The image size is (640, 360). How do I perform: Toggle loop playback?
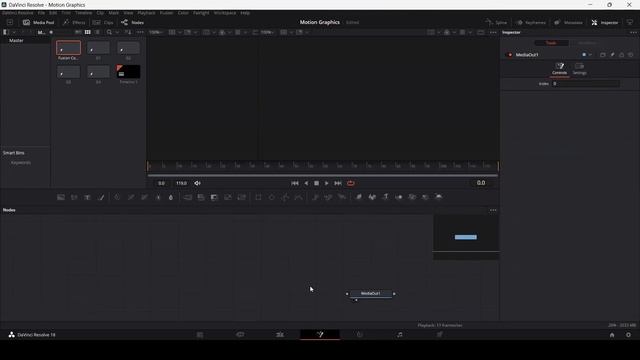(x=351, y=183)
